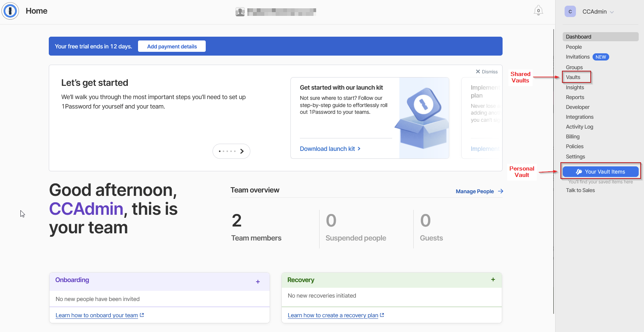Open Reports in the sidebar
Viewport: 644px width, 332px height.
pyautogui.click(x=575, y=97)
